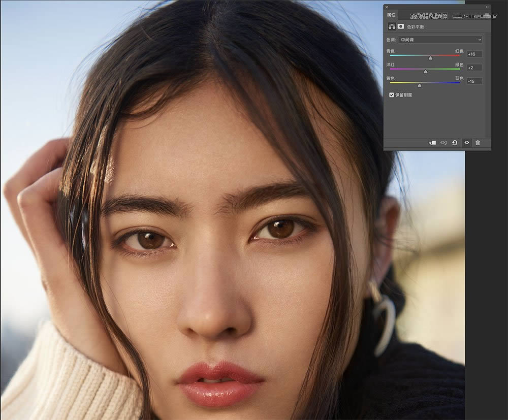This screenshot has height=420, width=508.
Task: Open the 色调 tone dropdown
Action: coord(440,40)
